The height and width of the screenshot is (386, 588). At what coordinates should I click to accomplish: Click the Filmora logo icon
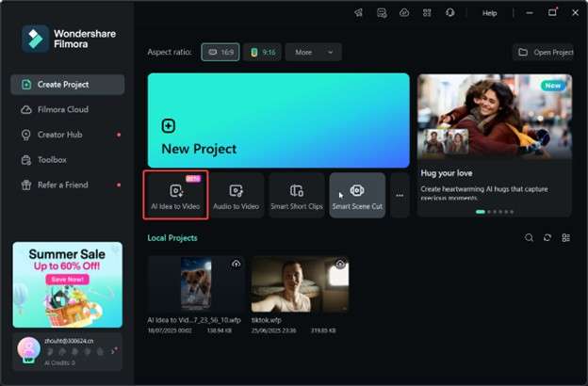35,39
